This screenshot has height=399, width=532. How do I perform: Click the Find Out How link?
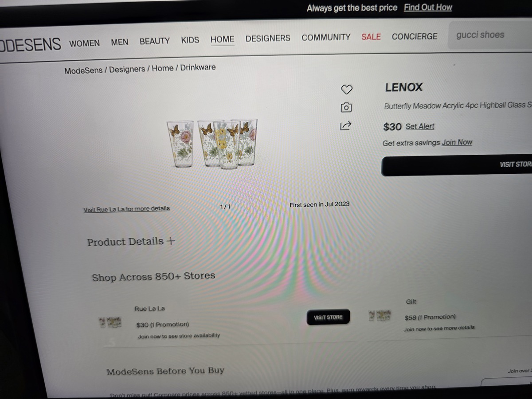[428, 7]
